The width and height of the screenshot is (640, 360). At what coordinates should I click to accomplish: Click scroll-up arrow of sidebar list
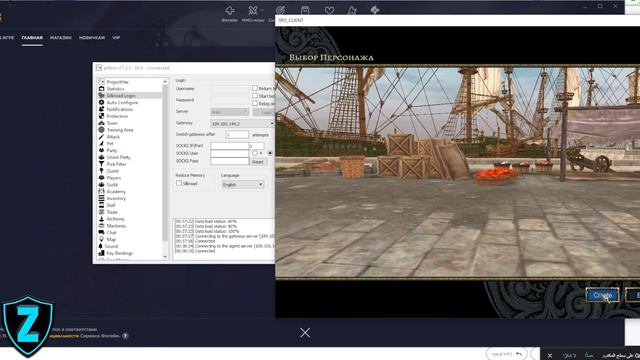tap(165, 82)
